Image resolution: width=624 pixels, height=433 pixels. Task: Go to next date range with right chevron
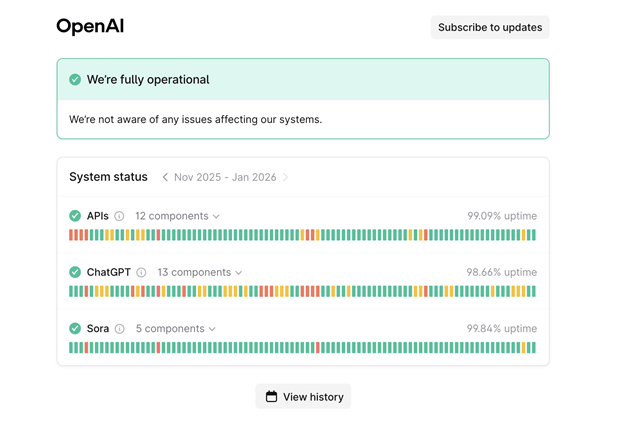click(x=285, y=177)
